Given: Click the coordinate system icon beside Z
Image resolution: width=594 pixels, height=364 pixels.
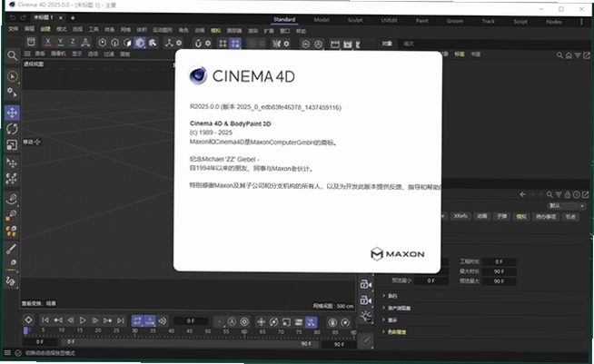Looking at the screenshot, I should (85, 43).
